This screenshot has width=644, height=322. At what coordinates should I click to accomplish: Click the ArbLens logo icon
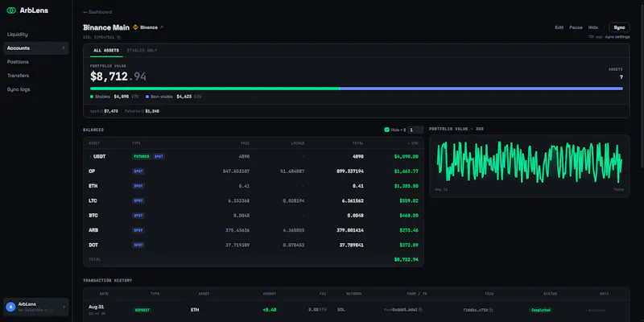pyautogui.click(x=11, y=10)
